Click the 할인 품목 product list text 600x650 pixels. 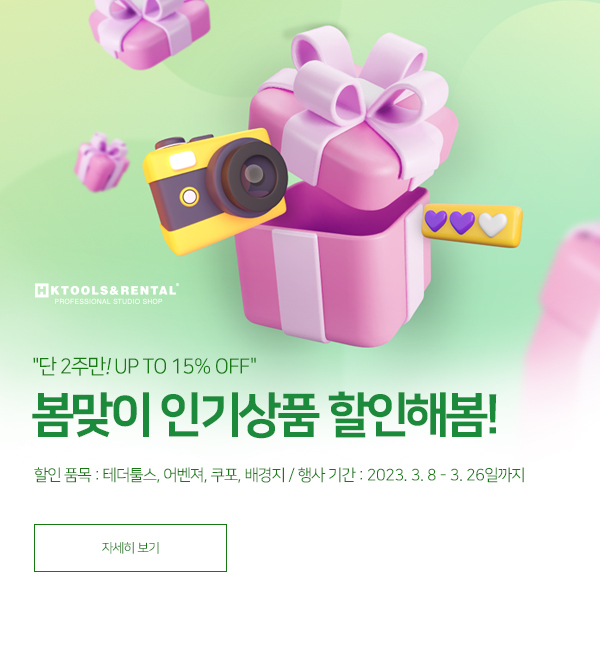click(x=160, y=475)
